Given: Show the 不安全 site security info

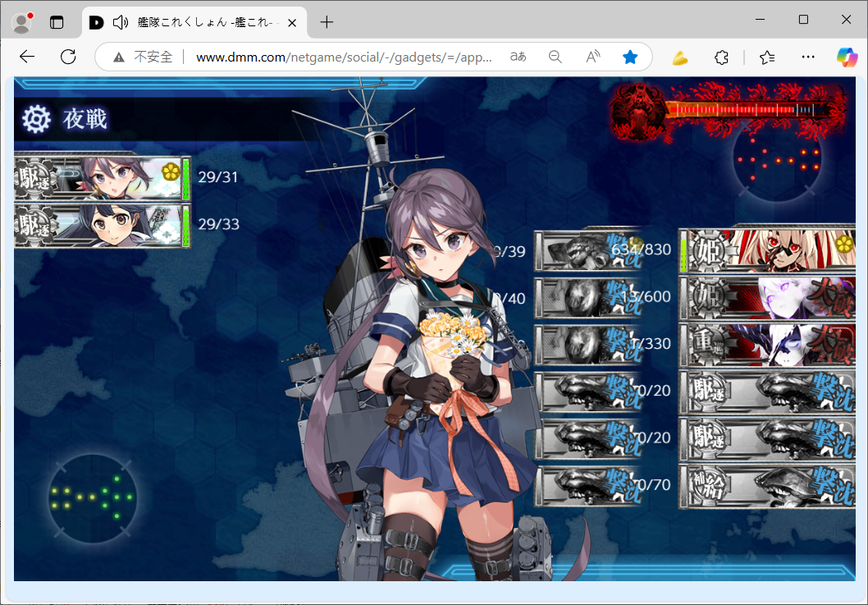Looking at the screenshot, I should pyautogui.click(x=144, y=57).
